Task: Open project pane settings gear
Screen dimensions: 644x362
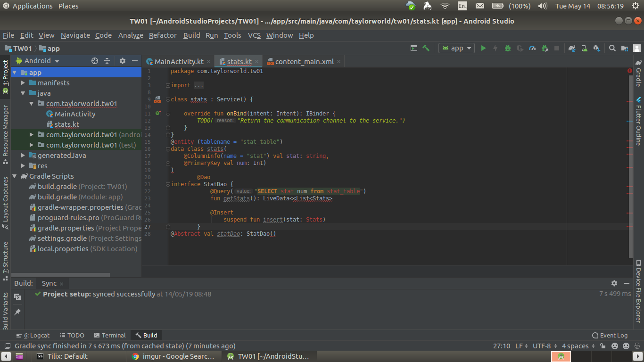Action: (123, 61)
